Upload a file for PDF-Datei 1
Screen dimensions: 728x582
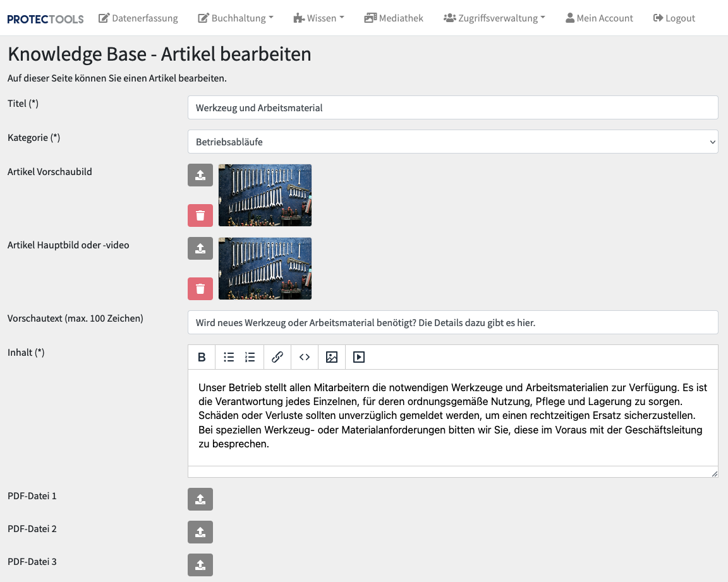200,499
